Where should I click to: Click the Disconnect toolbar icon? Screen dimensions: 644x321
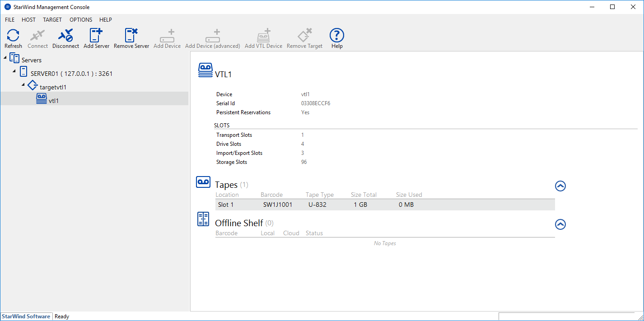click(65, 35)
